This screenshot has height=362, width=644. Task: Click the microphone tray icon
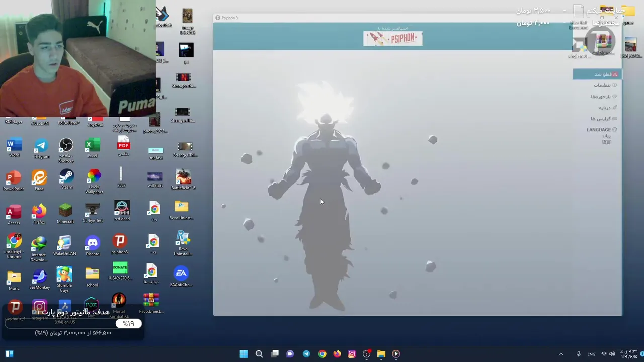point(578,354)
